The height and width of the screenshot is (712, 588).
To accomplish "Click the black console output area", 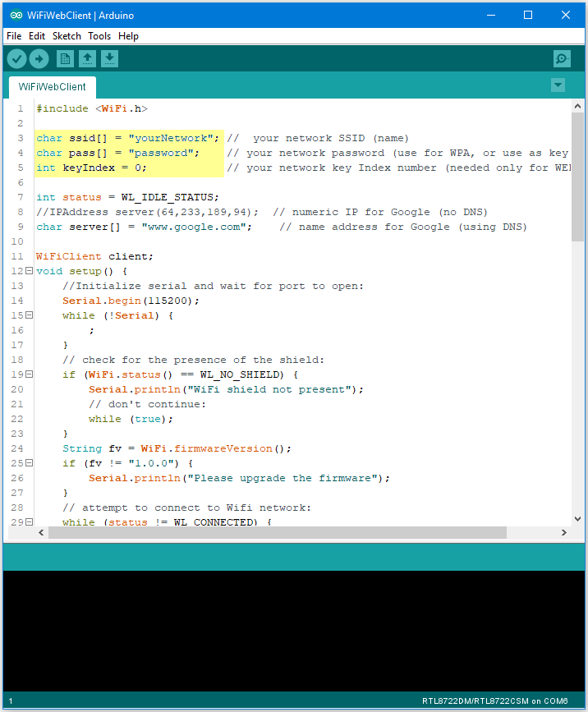I will click(x=294, y=632).
